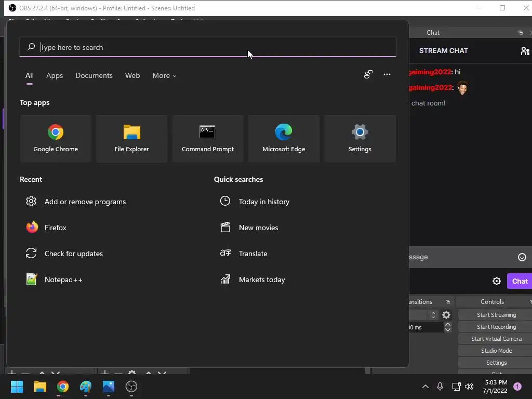Click the microphone tray icon
The height and width of the screenshot is (399, 532).
coord(440,387)
